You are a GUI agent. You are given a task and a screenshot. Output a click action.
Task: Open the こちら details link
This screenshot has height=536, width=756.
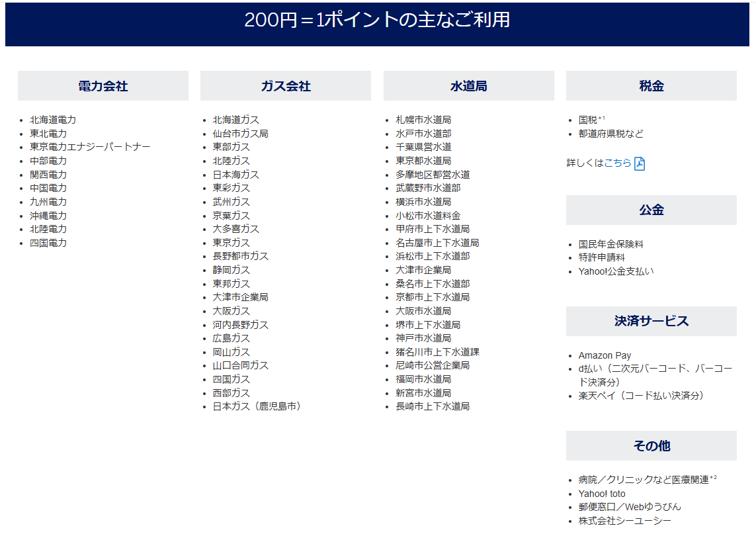(x=618, y=163)
